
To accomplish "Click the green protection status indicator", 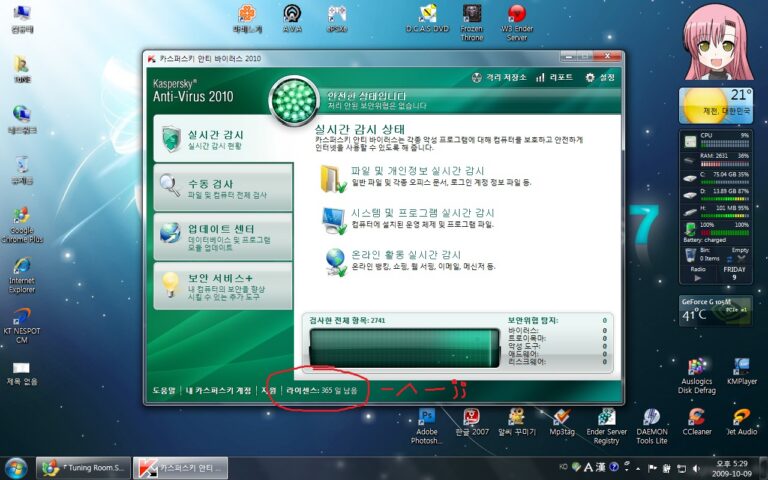I will coord(294,101).
